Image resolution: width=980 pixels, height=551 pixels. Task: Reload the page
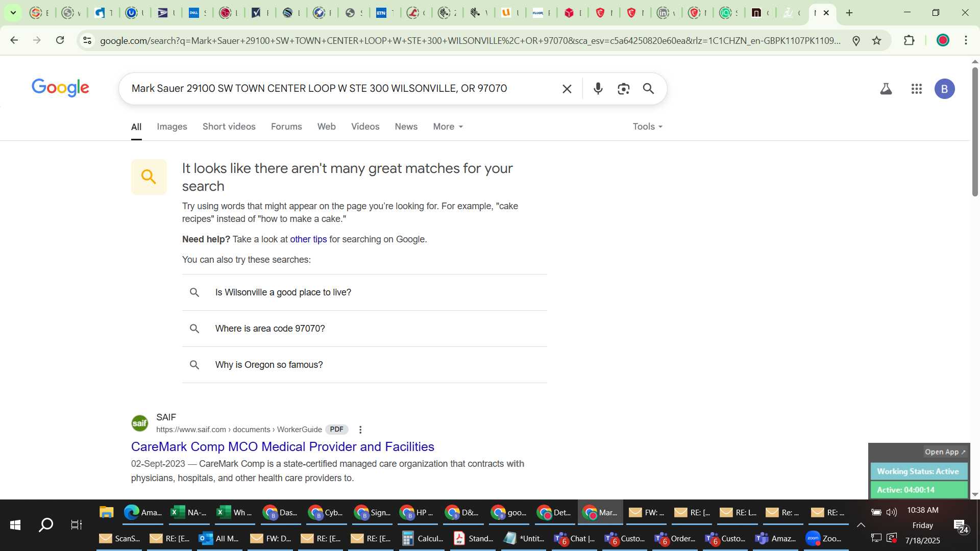click(60, 40)
